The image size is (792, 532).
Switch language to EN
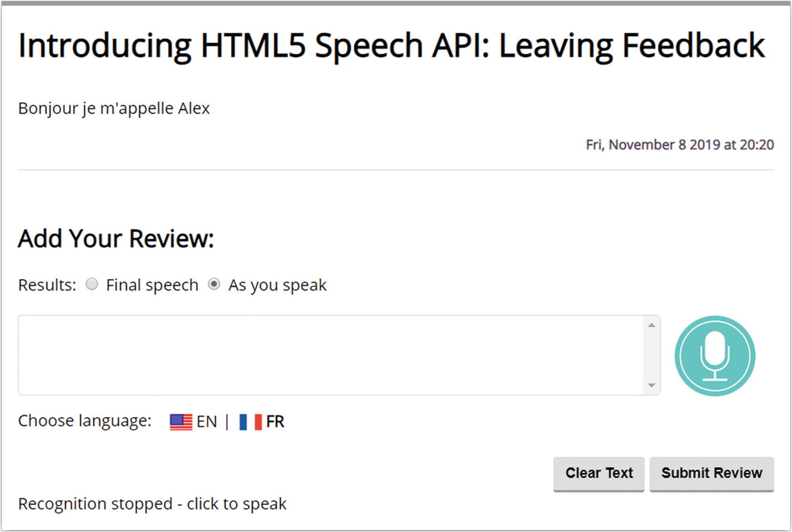click(207, 422)
